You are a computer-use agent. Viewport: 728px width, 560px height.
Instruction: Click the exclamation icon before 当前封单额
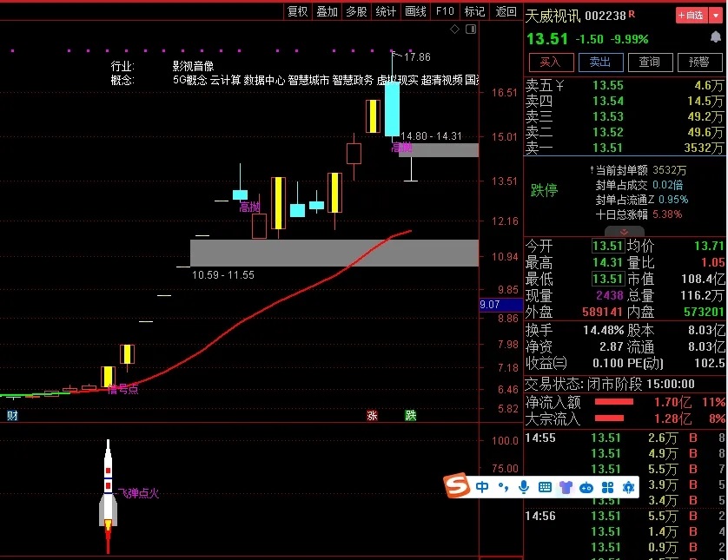coord(592,170)
